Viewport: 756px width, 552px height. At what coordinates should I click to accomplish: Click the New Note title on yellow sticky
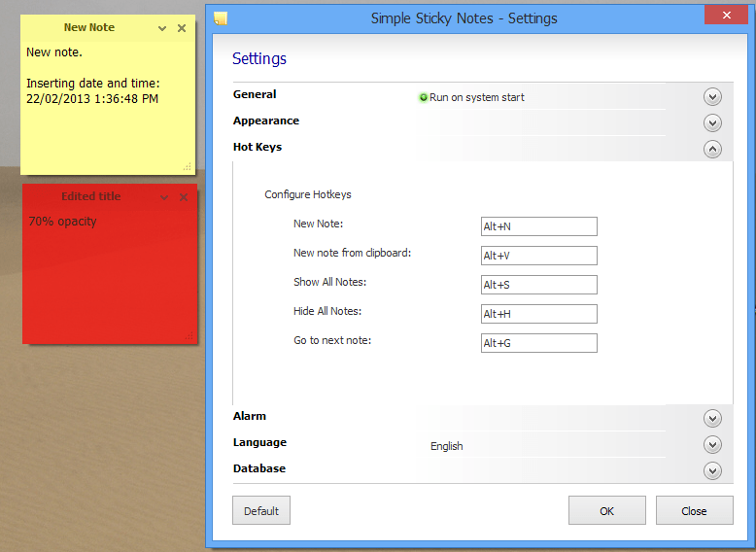(x=89, y=27)
